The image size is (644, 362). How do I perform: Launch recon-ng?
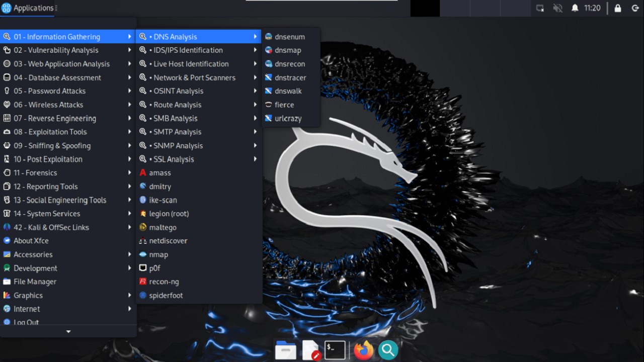[x=199, y=282]
